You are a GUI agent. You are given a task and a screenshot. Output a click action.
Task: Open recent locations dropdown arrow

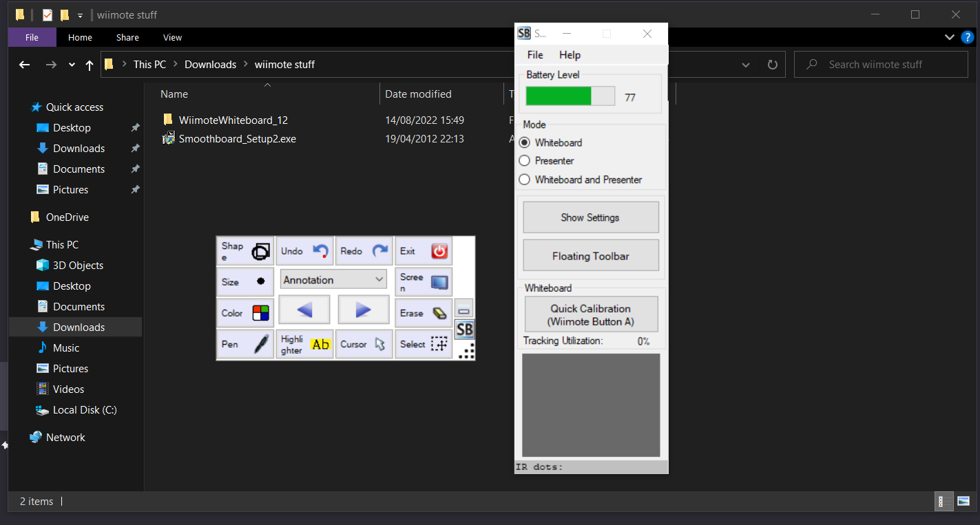point(72,65)
